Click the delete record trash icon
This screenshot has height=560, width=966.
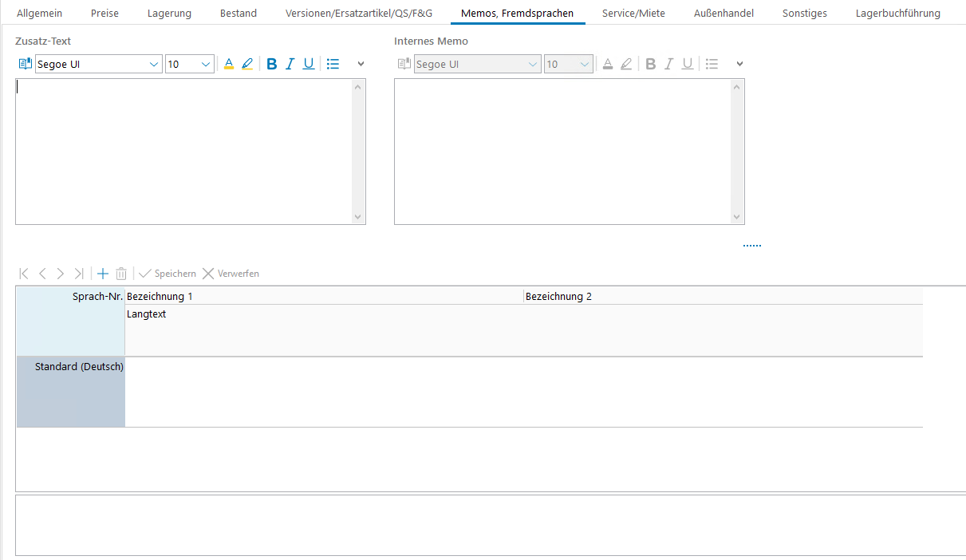coord(121,274)
